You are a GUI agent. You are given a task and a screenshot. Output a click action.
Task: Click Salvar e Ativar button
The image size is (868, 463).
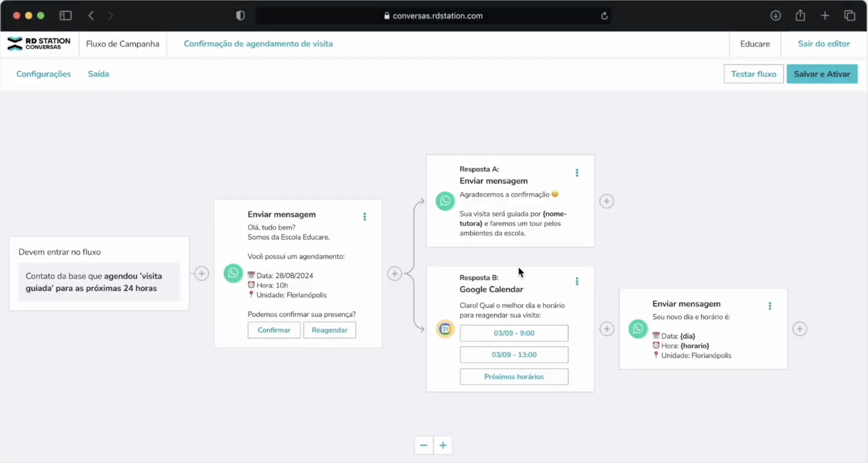point(822,74)
